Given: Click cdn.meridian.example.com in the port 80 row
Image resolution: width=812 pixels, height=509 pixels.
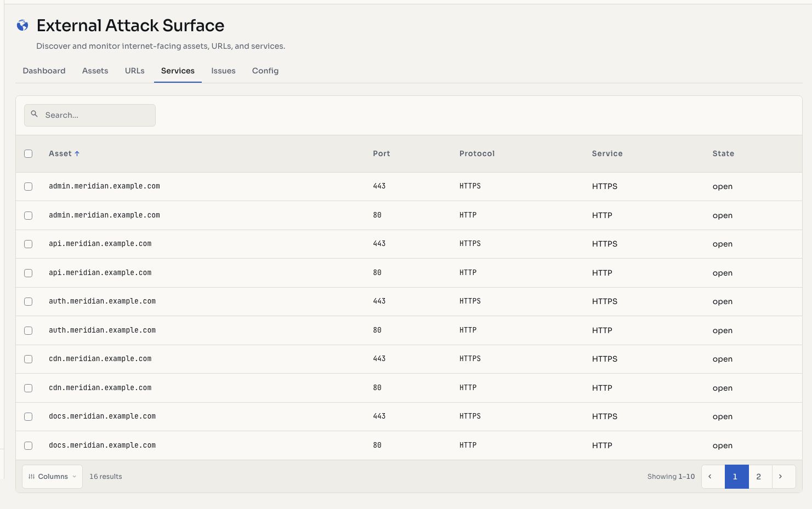Looking at the screenshot, I should point(100,387).
